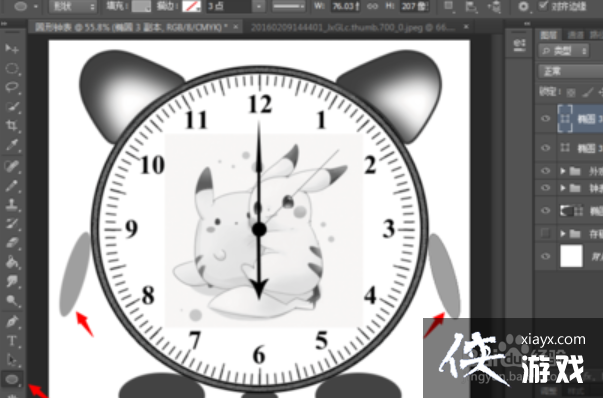603x398 pixels.
Task: Switch to the 通道 channels panel tab
Action: [575, 35]
